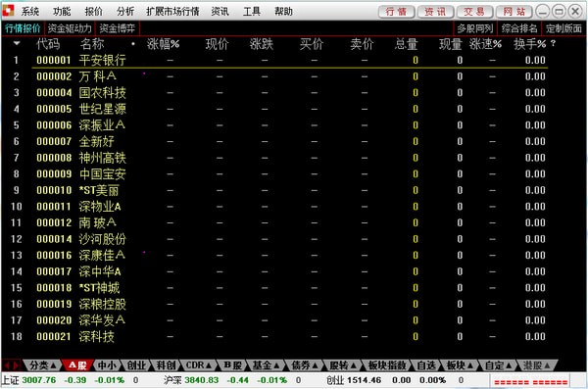Switch to the A股 bottom tab
This screenshot has height=389, width=588.
pos(78,365)
